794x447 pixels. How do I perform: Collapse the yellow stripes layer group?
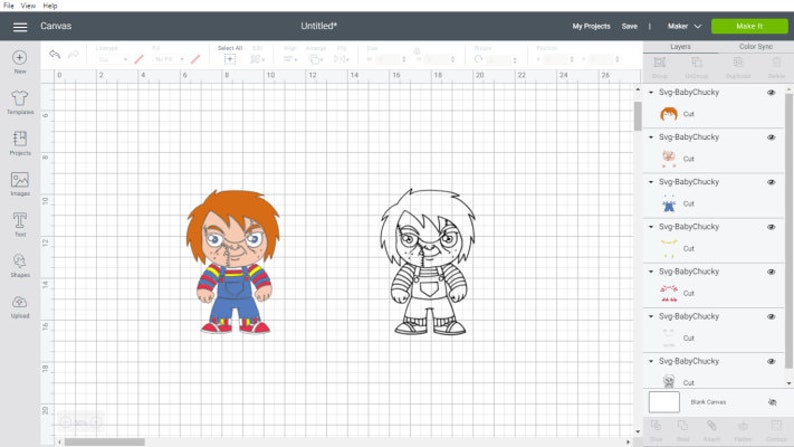pos(651,227)
